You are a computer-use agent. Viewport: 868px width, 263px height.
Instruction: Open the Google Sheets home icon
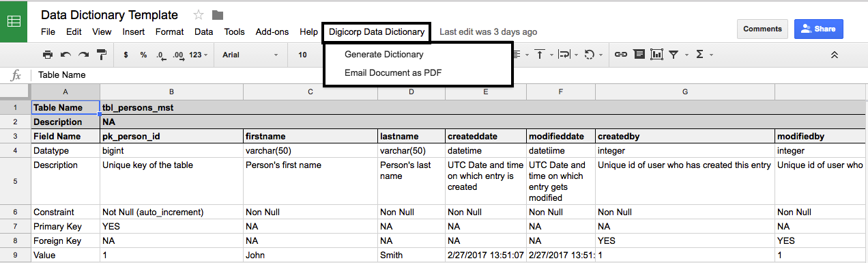click(x=14, y=20)
